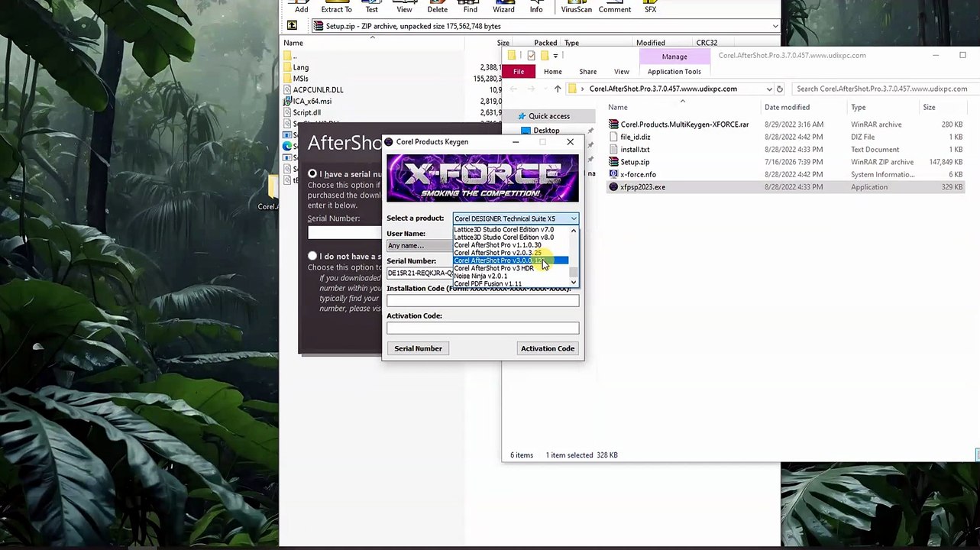Expand Explorer address bar history dropdown
Image resolution: width=980 pixels, height=550 pixels.
768,89
